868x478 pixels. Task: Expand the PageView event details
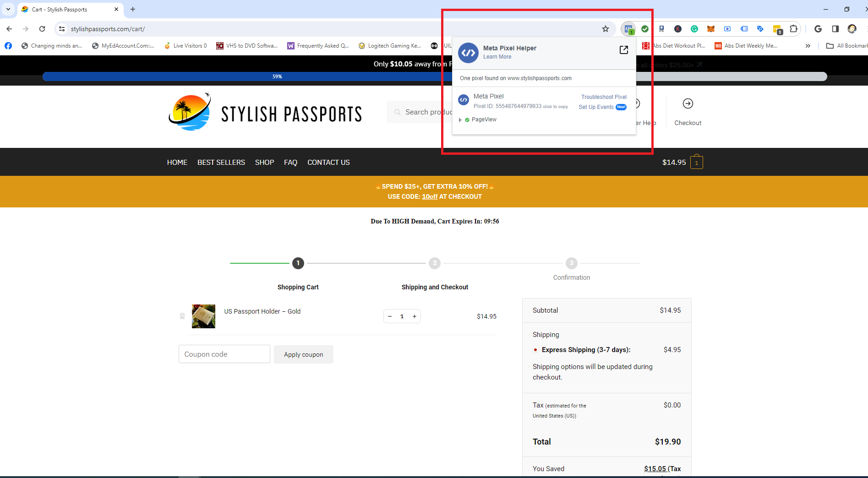[x=460, y=120]
